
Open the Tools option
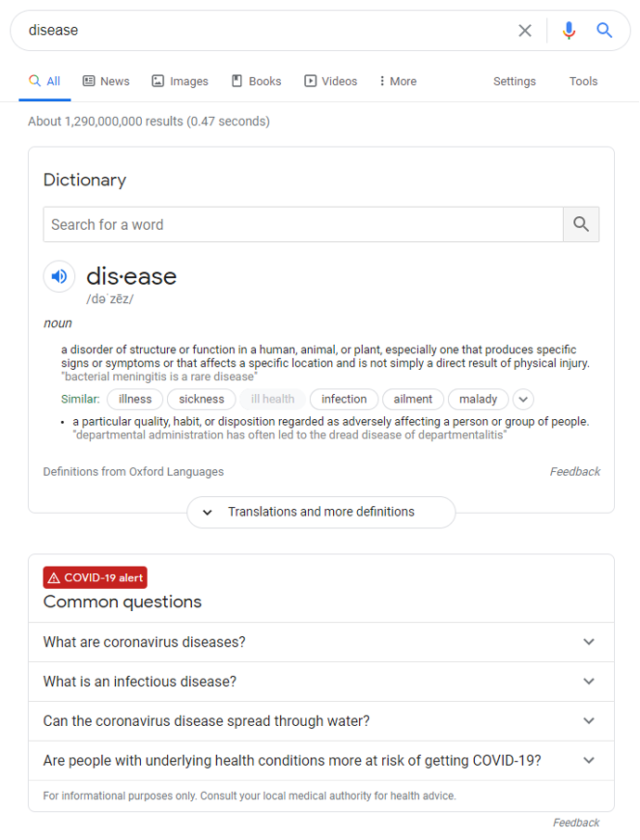coord(583,81)
